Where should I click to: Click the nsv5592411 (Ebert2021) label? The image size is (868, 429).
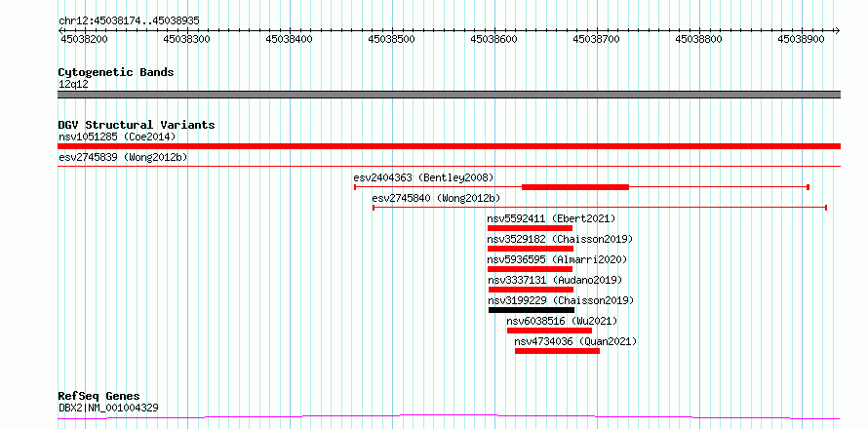coord(551,218)
